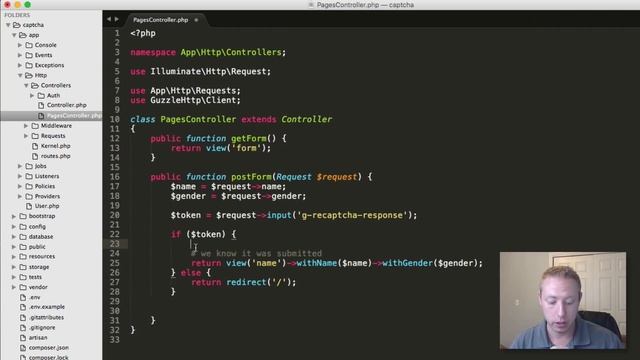This screenshot has width=640, height=360.
Task: Place cursor on 'g-recaptcha-response' string
Action: coord(354,215)
